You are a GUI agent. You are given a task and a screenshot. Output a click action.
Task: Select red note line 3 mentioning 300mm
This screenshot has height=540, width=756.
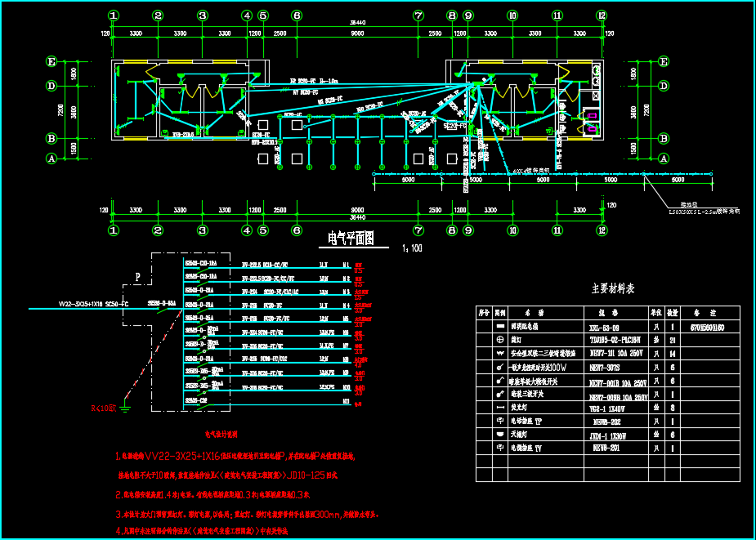[249, 514]
